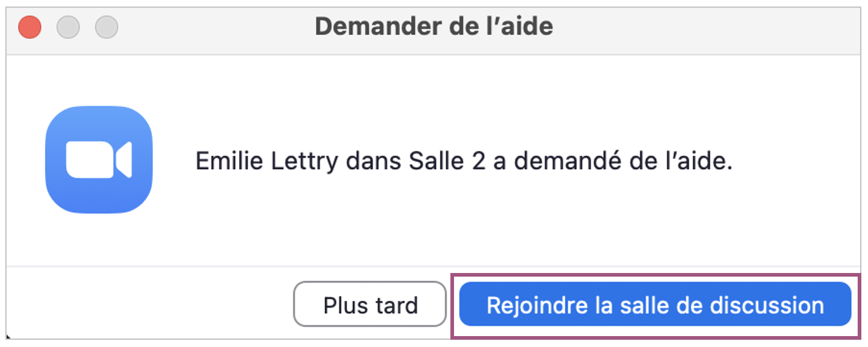
Task: Join the breakout room via blue button
Action: [x=655, y=305]
